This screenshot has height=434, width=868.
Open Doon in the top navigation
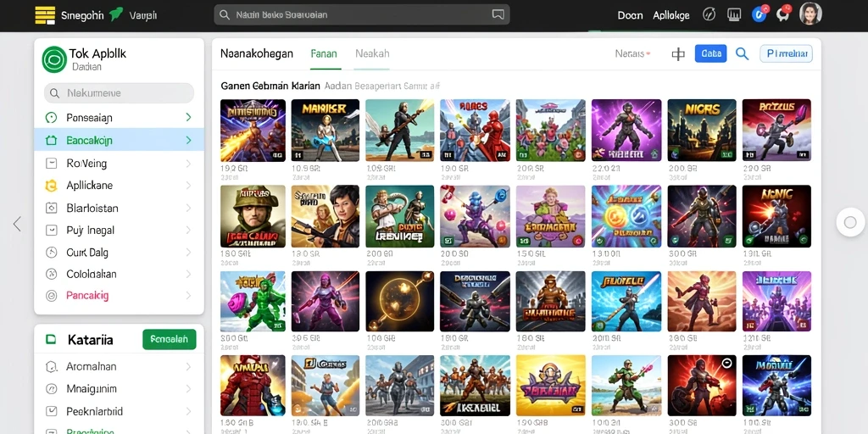[630, 15]
